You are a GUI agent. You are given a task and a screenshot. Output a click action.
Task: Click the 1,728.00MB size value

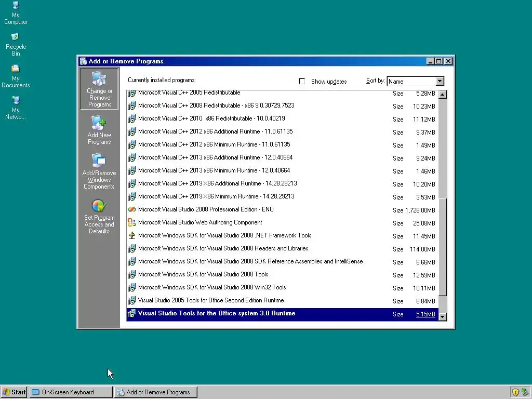coord(420,210)
